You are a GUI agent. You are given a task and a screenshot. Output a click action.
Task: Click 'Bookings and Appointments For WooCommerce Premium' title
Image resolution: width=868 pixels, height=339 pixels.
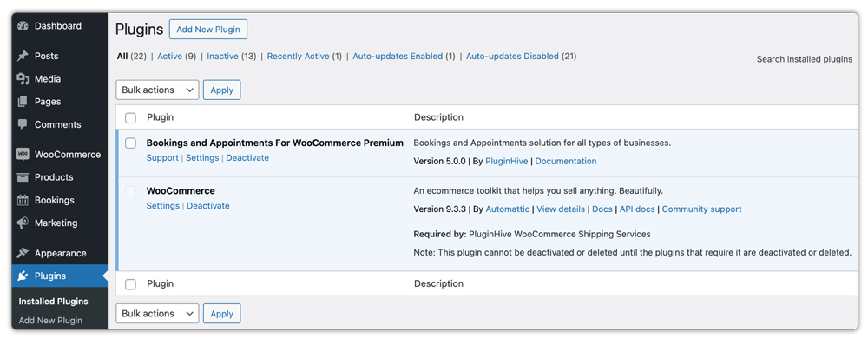click(x=274, y=143)
